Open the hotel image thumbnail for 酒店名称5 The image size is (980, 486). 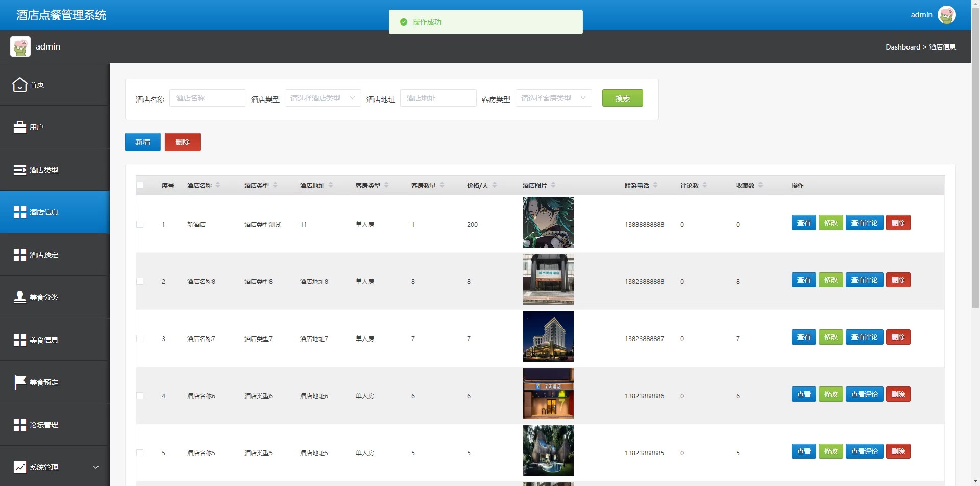click(x=548, y=451)
